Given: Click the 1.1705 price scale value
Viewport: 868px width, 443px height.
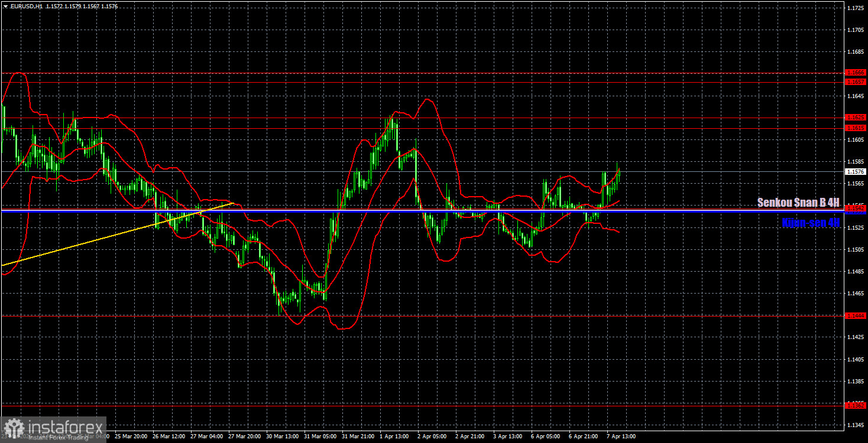Looking at the screenshot, I should tap(856, 30).
